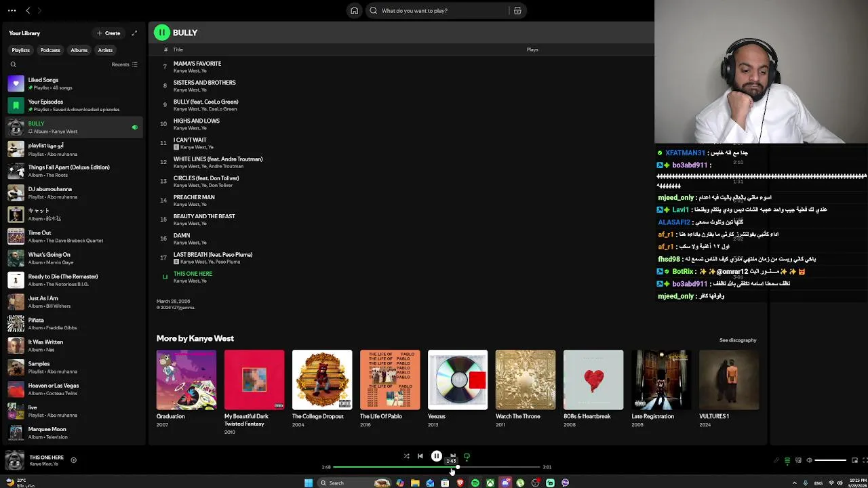Viewport: 868px width, 488px height.
Task: Open the Windows Start menu
Action: pyautogui.click(x=308, y=483)
